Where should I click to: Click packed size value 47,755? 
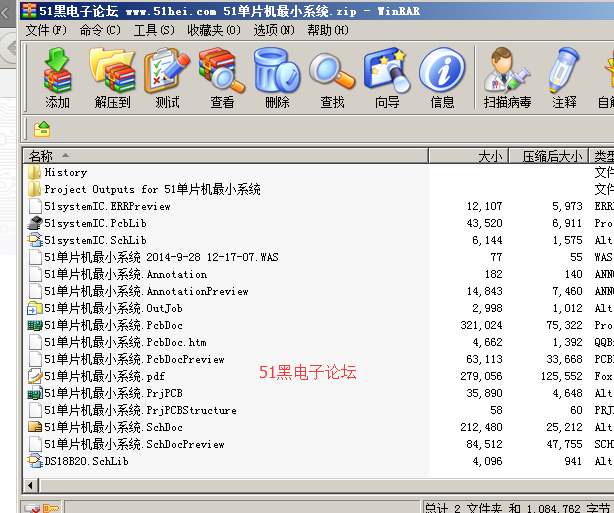click(564, 444)
